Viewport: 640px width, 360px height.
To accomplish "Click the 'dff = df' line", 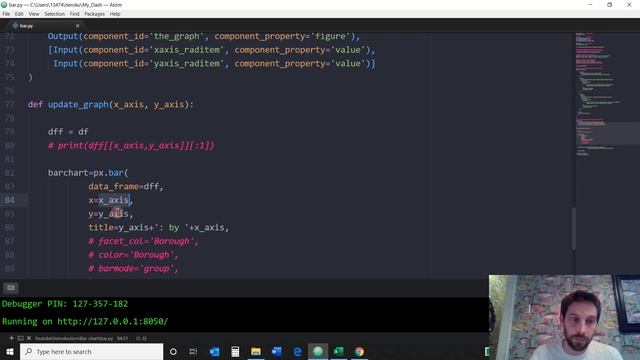I will point(68,132).
